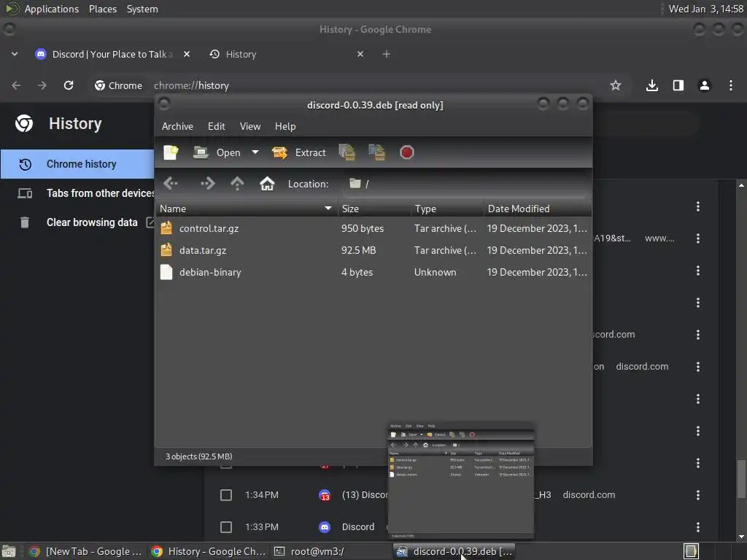Click Chrome back navigation arrow
The image size is (747, 560).
(x=16, y=85)
